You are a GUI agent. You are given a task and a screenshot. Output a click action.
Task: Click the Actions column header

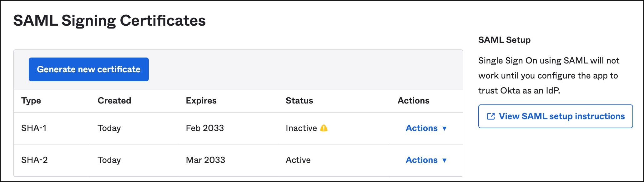(x=413, y=100)
